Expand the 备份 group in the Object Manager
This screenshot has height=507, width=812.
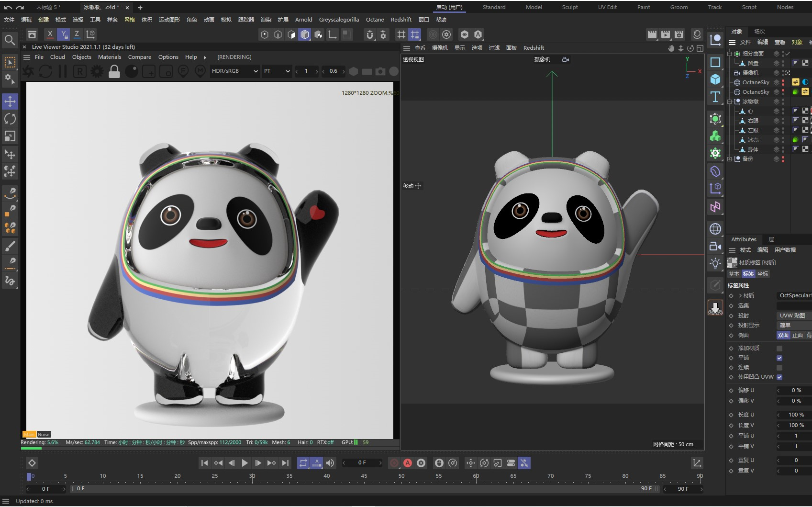click(730, 159)
